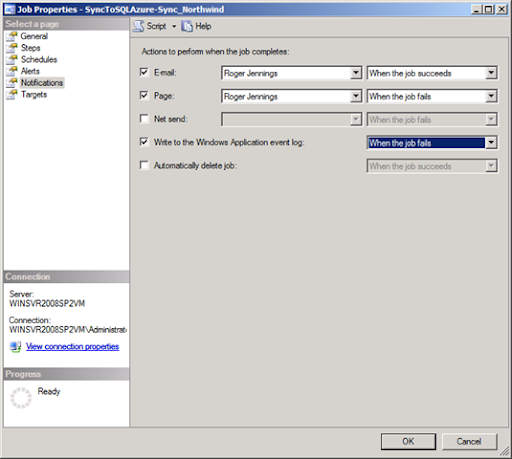Image resolution: width=512 pixels, height=459 pixels.
Task: Select the Schedules page icon
Action: 12,59
